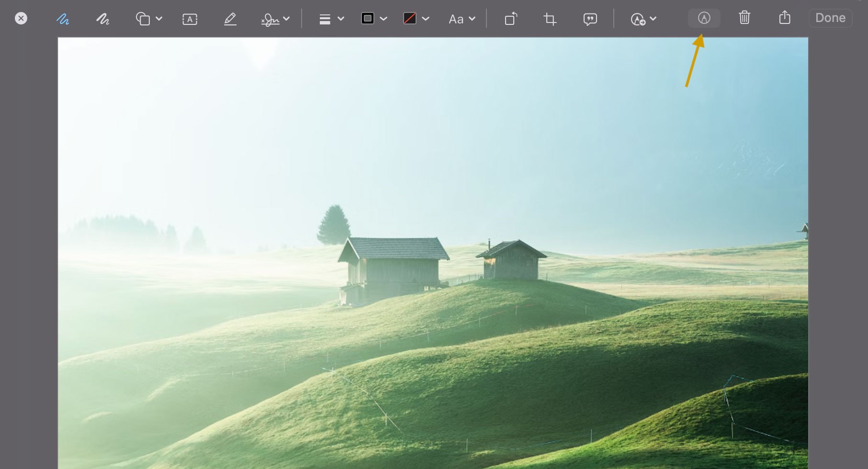This screenshot has height=469, width=868.
Task: Expand the Shape Style dropdown chevron
Action: click(x=341, y=19)
